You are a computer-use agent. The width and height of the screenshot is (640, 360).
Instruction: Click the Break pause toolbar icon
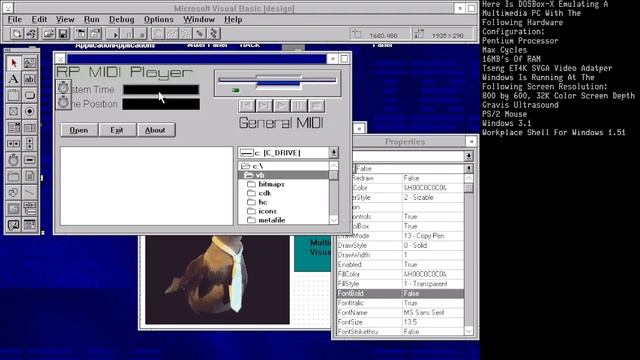tap(127, 33)
